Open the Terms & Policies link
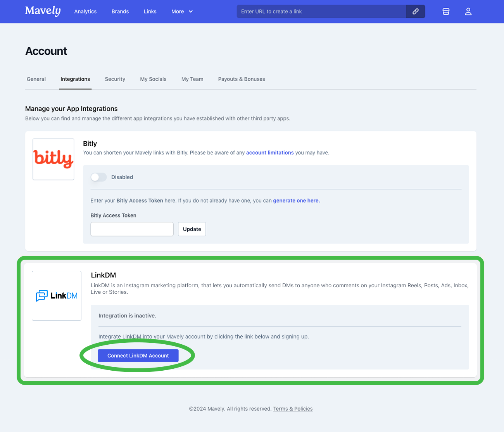The image size is (504, 432). tap(293, 409)
